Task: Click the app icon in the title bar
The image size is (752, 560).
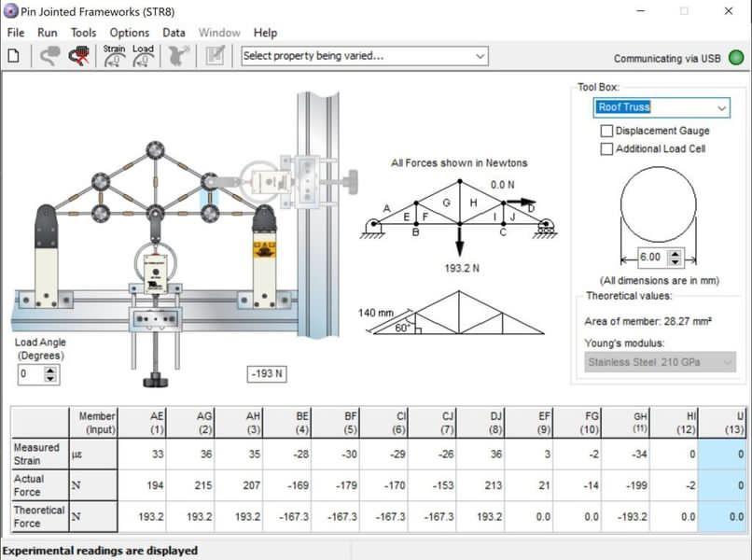Action: (x=10, y=11)
